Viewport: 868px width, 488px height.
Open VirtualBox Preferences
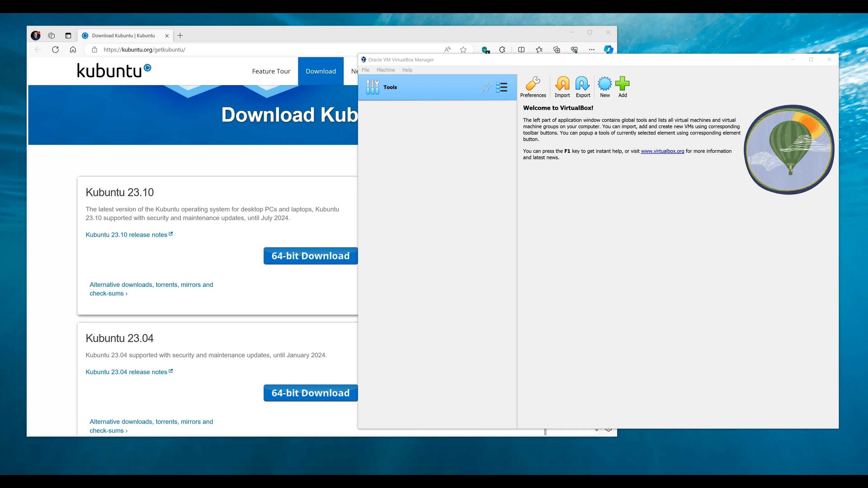[533, 87]
